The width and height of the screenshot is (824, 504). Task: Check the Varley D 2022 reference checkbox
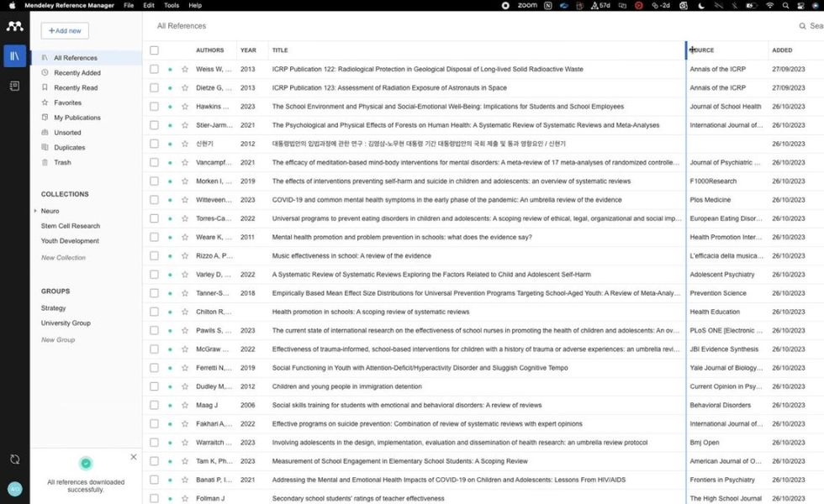[154, 274]
